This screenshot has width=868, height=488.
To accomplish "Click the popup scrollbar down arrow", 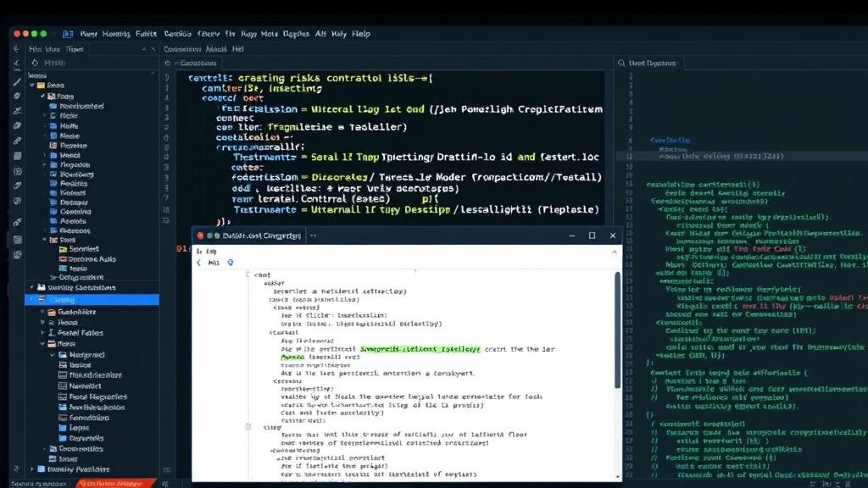I will (617, 477).
